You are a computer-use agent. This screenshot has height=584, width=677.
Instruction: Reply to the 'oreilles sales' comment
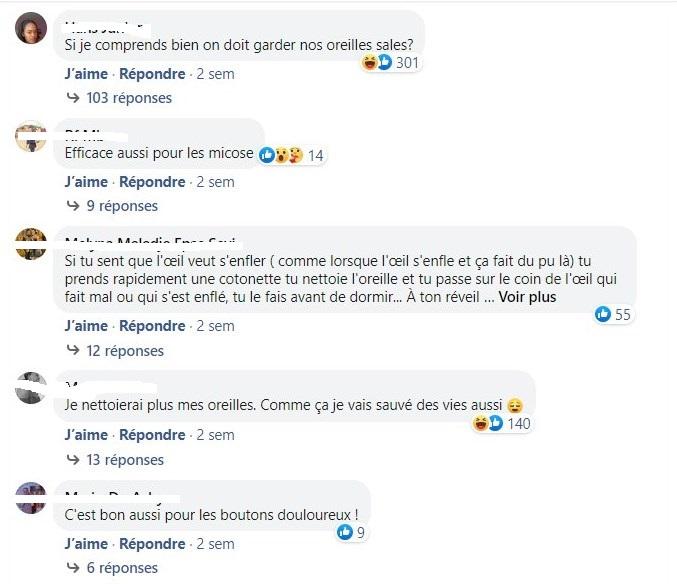pyautogui.click(x=152, y=74)
